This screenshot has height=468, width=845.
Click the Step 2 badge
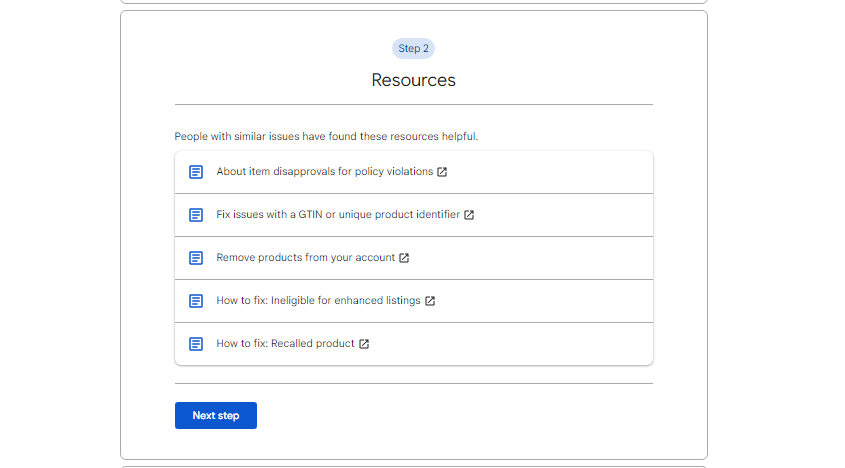413,49
